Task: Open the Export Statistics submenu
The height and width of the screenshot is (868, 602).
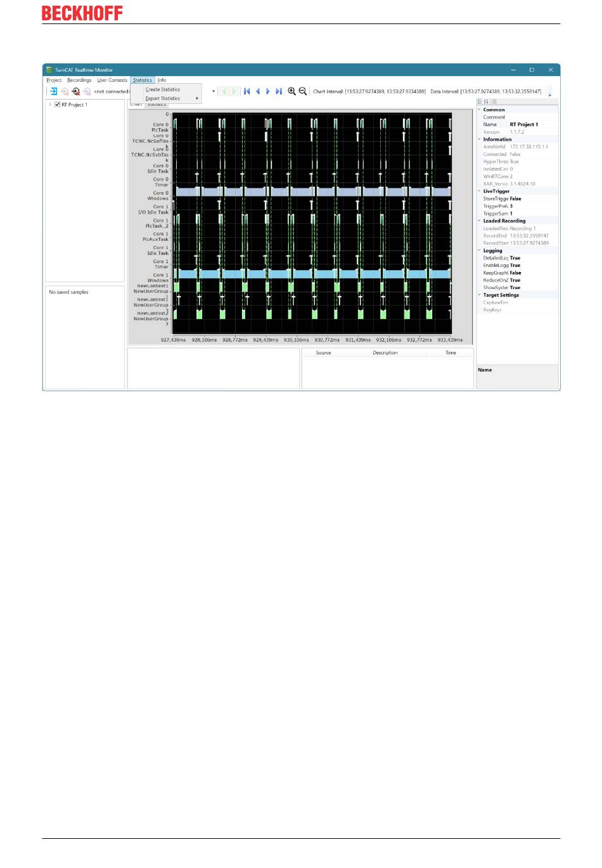Action: (x=166, y=98)
